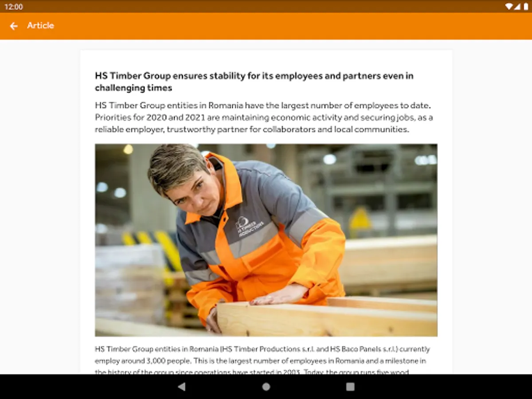Tap the Android recent apps square button
Image resolution: width=532 pixels, height=399 pixels.
click(350, 387)
